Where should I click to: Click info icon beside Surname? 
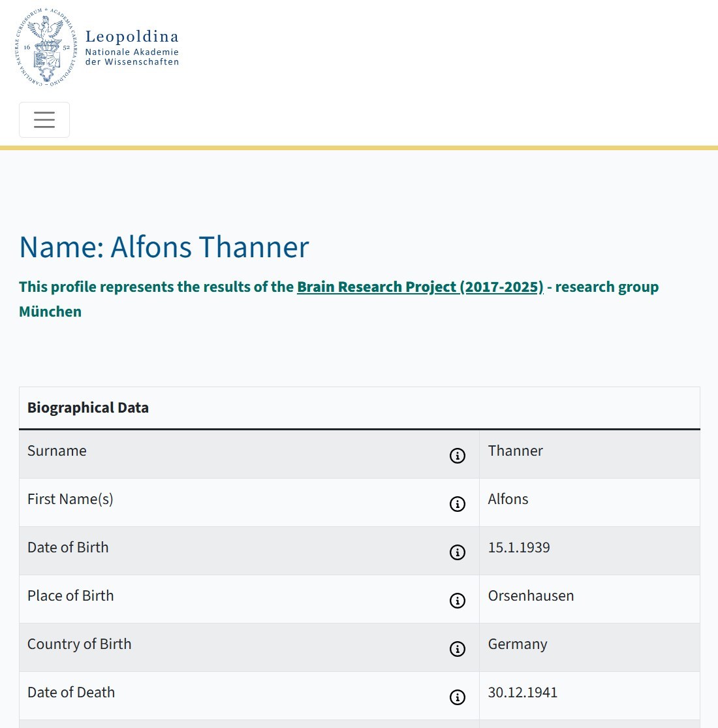(x=457, y=456)
